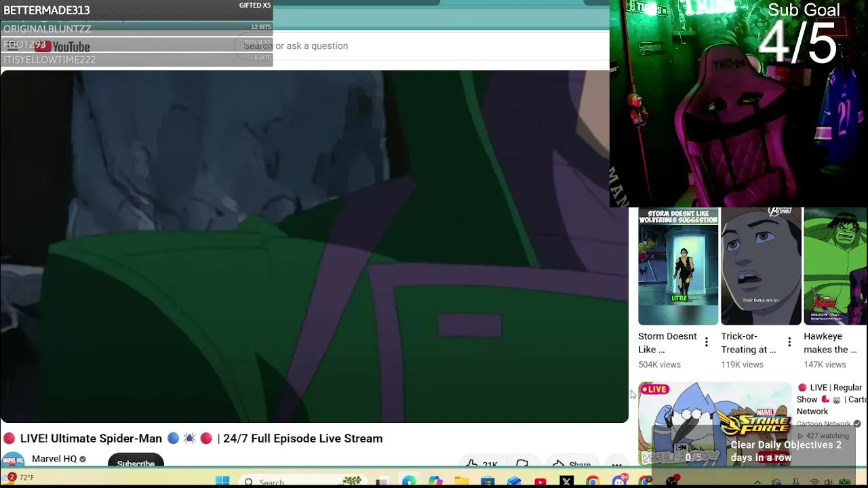Open options menu for 'Storm Doesnt Like' short
Viewport: 868px width, 488px height.
click(707, 342)
